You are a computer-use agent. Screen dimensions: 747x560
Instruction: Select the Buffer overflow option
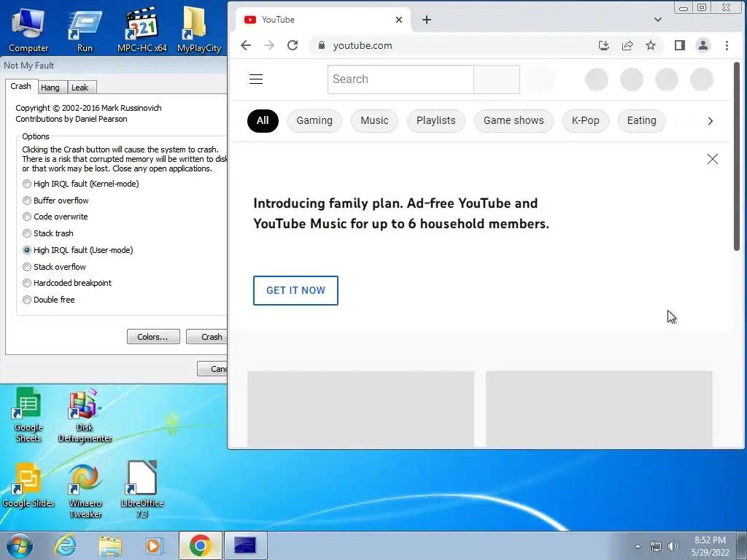[55, 201]
